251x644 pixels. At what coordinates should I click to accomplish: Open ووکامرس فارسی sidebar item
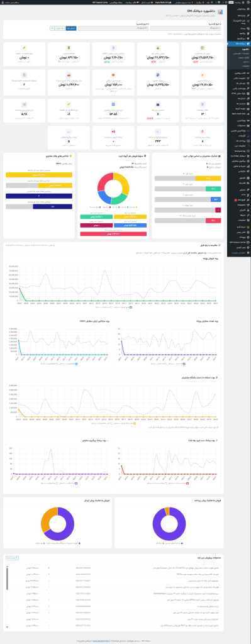point(238,131)
